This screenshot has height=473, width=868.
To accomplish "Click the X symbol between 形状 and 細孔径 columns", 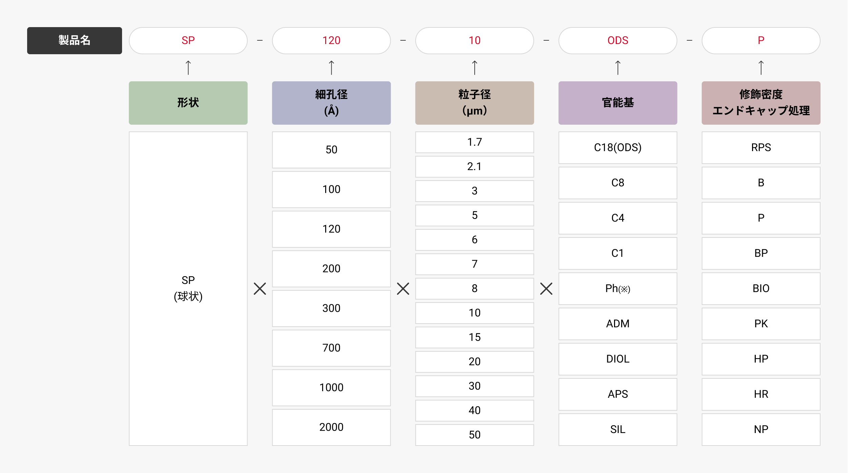I will pyautogui.click(x=260, y=289).
